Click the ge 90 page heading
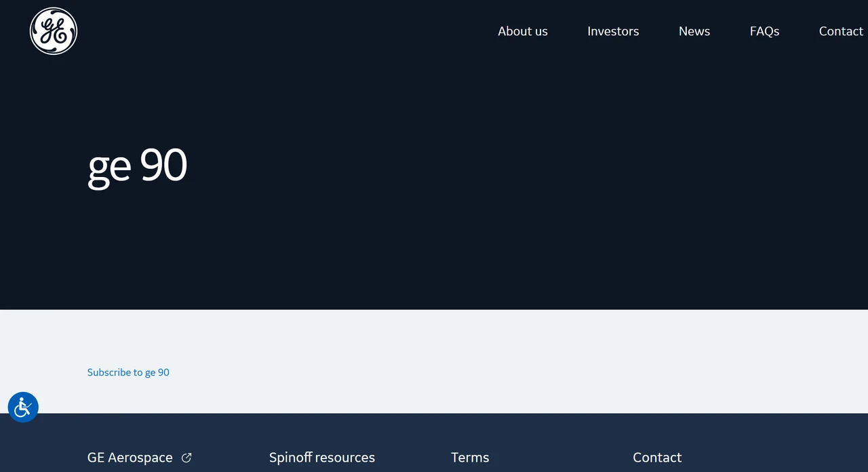Viewport: 868px width, 472px height. 137,165
